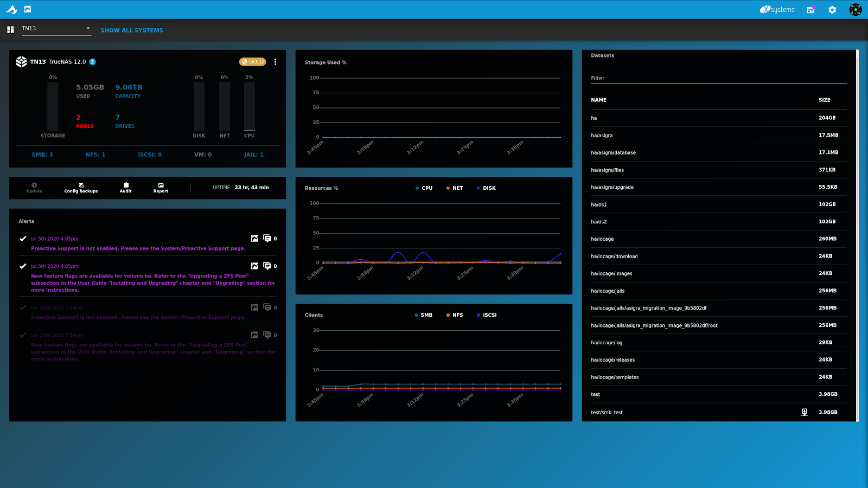Viewport: 868px width, 488px height.
Task: Open comments on Jul 5th feature flags alert
Action: tap(267, 266)
